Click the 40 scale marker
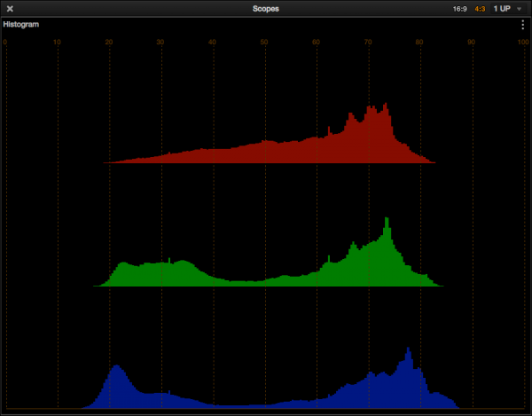Viewport: 532px width, 416px height. click(213, 42)
